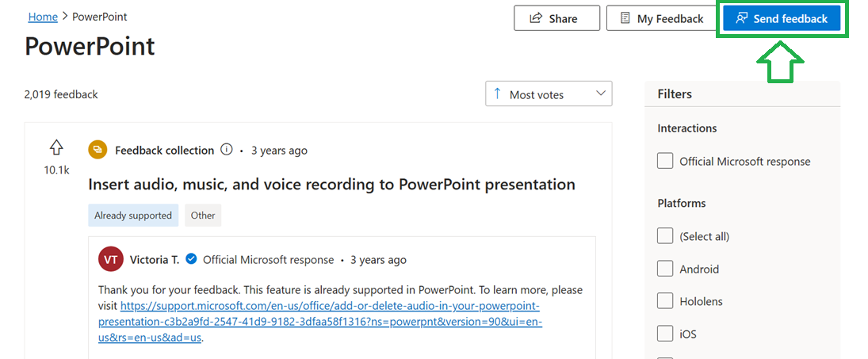The height and width of the screenshot is (359, 868).
Task: Click the Victoria T. author name
Action: tap(155, 259)
